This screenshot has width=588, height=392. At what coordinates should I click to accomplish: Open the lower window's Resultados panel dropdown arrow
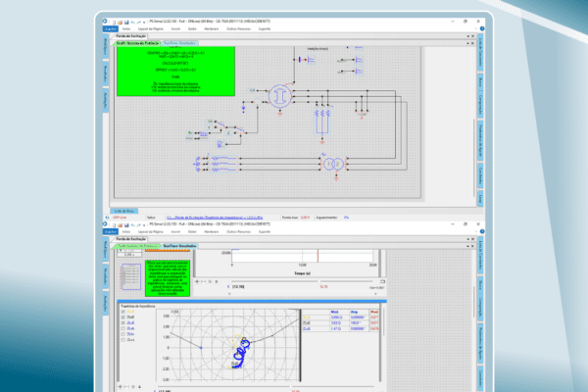[x=468, y=246]
